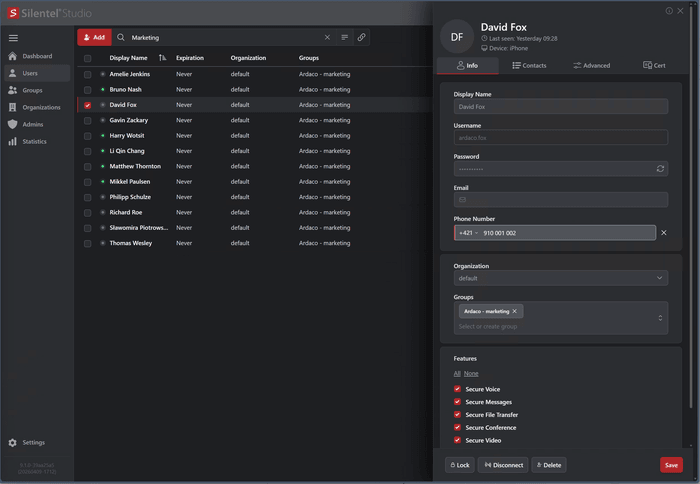Click the Silentel Studio logo
This screenshot has height=484, width=700.
click(x=49, y=13)
